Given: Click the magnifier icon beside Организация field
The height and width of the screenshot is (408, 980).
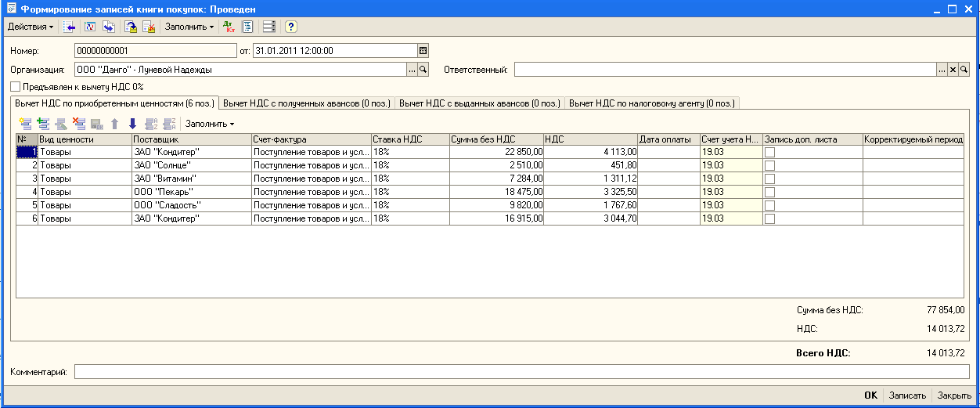Looking at the screenshot, I should pyautogui.click(x=423, y=70).
